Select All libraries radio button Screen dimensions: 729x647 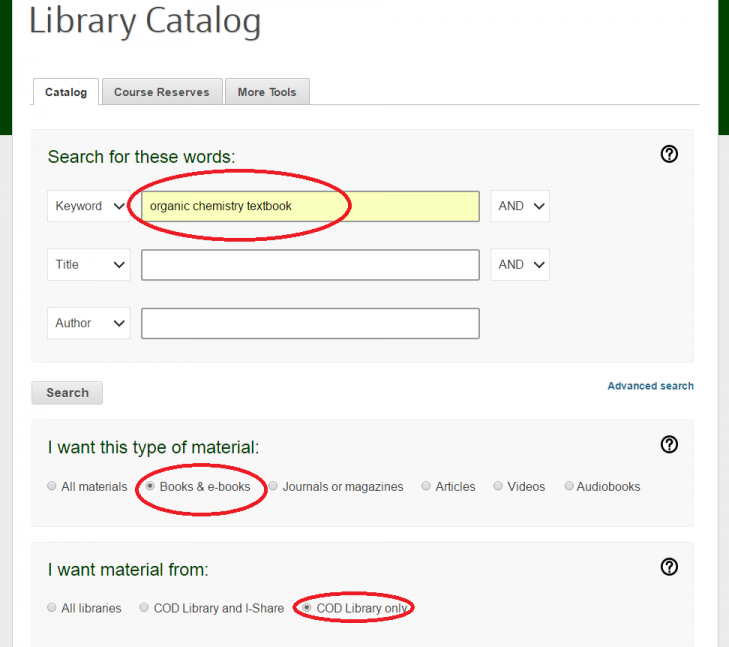(x=52, y=608)
